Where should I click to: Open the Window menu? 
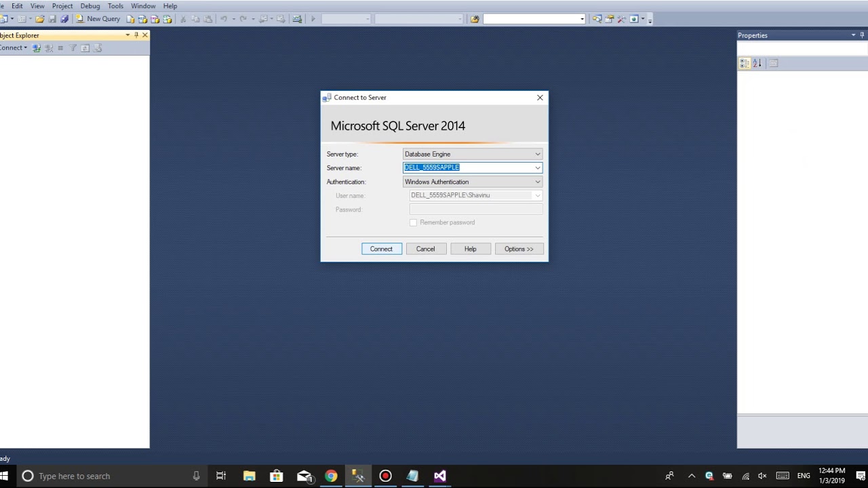(x=143, y=6)
